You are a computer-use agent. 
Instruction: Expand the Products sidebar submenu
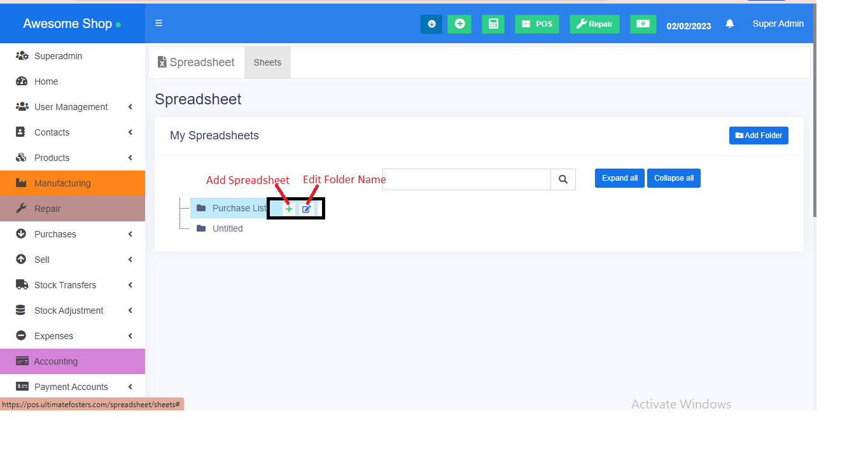point(52,158)
